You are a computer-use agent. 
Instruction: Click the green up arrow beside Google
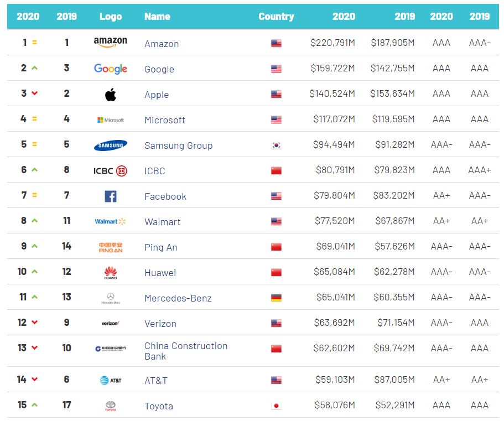(x=34, y=68)
